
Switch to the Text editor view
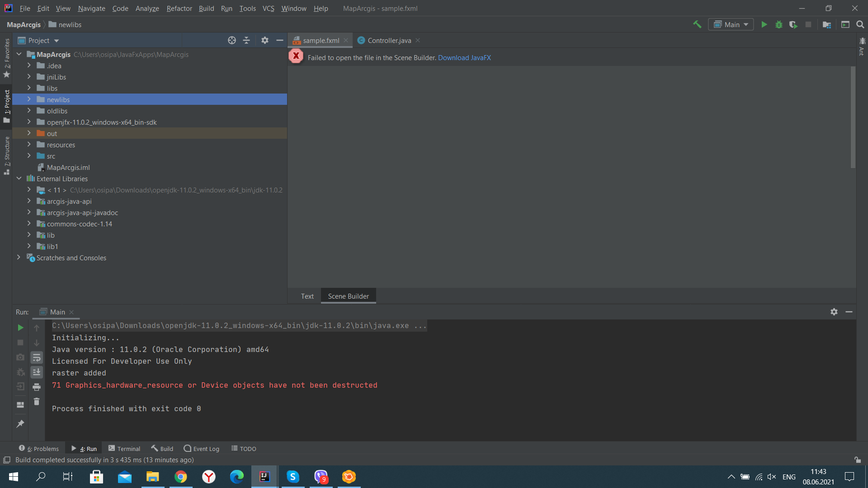tap(307, 296)
